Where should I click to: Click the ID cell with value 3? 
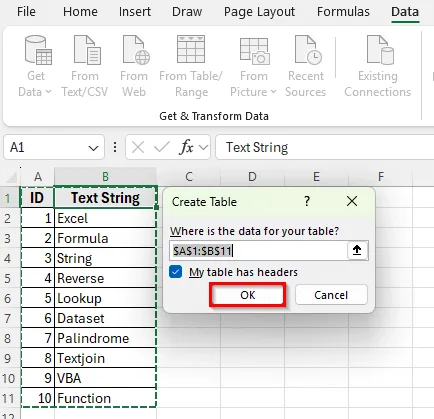37,258
